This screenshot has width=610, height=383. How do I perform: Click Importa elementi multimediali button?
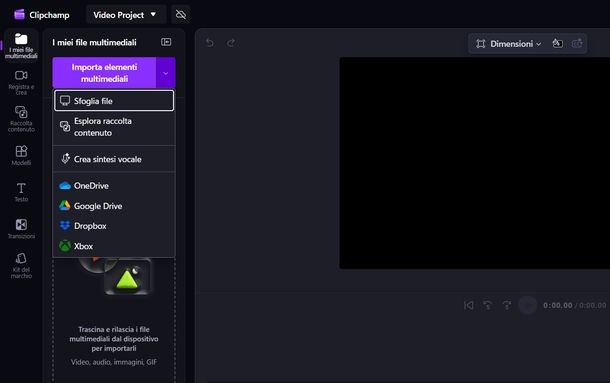pyautogui.click(x=104, y=73)
